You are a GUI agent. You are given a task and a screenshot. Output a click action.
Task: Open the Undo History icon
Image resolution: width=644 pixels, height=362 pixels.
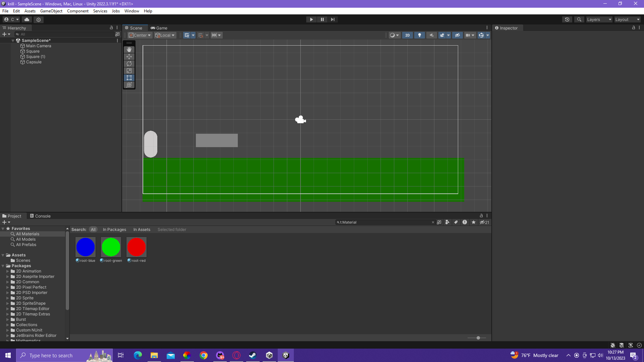coord(567,19)
